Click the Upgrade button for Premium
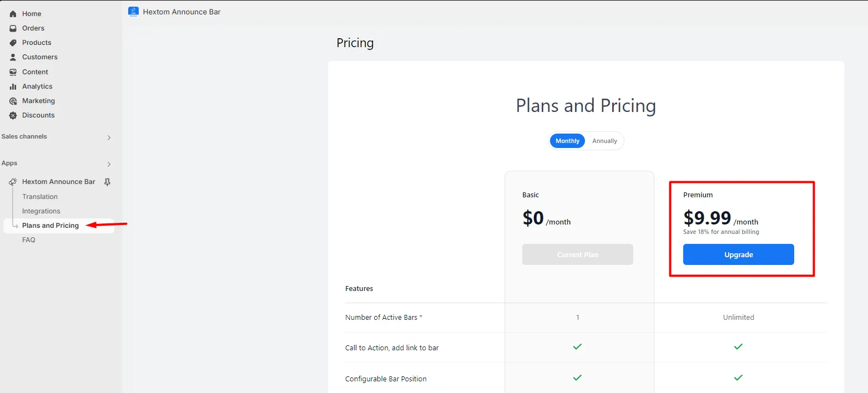 click(739, 254)
